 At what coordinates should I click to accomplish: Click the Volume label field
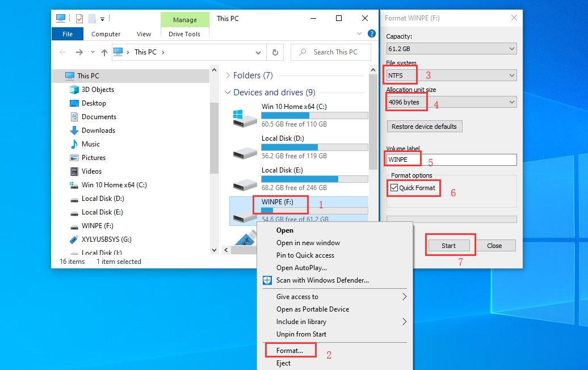pyautogui.click(x=452, y=159)
